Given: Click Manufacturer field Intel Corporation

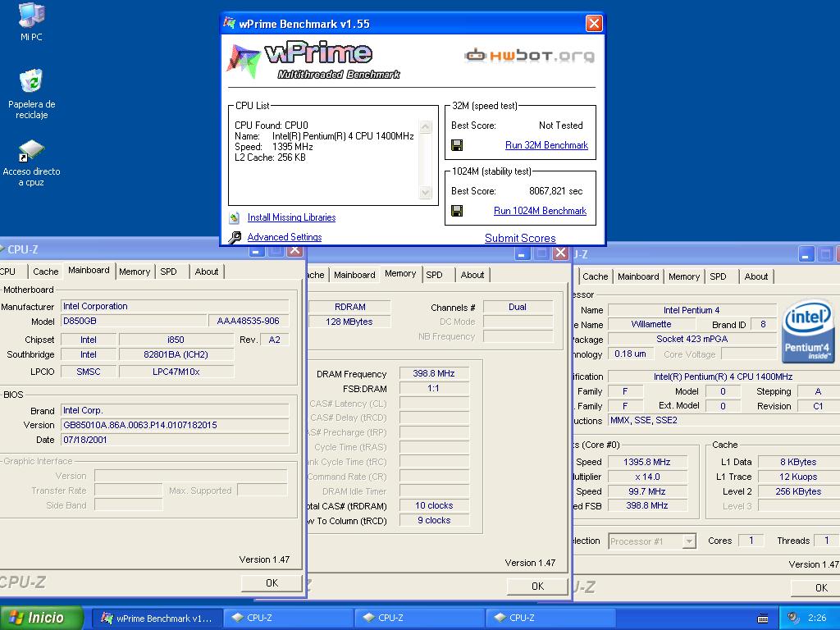Looking at the screenshot, I should click(x=175, y=306).
